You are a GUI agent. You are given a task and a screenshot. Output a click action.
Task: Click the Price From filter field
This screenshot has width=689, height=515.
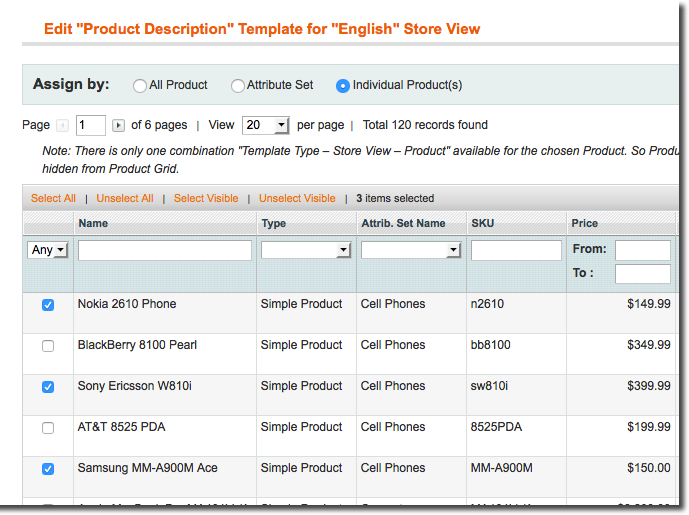click(643, 250)
